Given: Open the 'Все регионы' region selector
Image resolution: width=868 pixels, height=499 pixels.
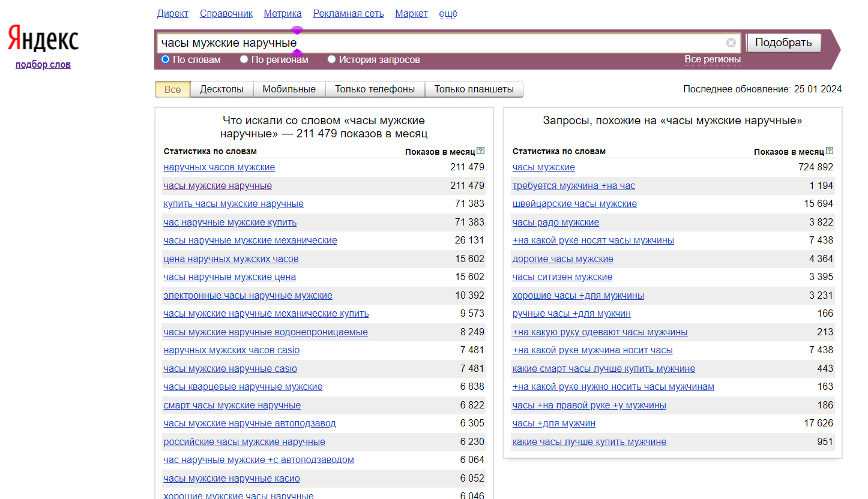Looking at the screenshot, I should [713, 59].
